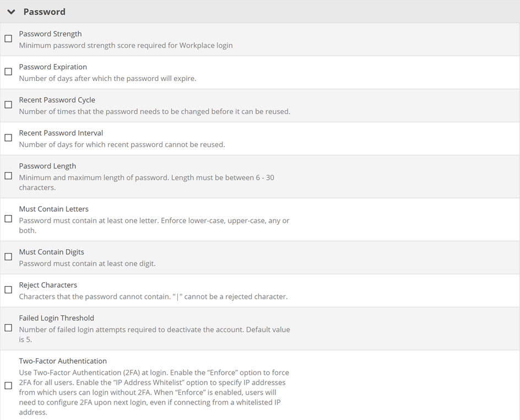Enable the Must Contain Letters checkbox

tap(8, 219)
